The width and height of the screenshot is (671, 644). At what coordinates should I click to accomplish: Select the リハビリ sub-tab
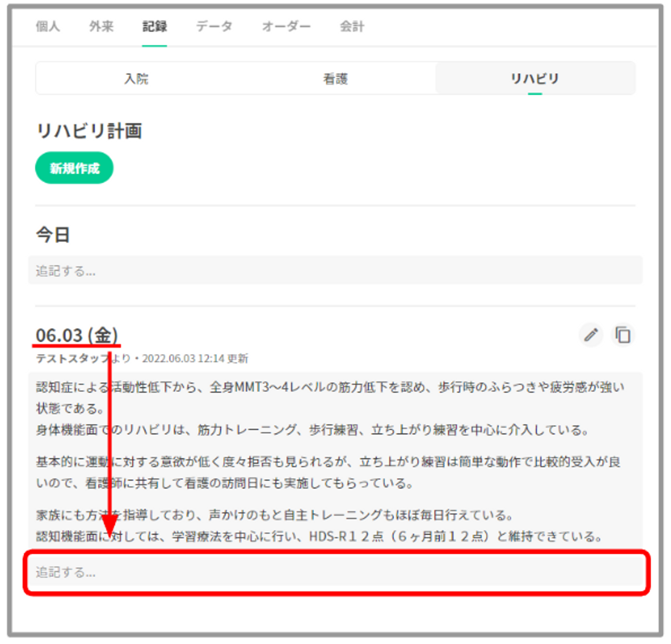(535, 79)
